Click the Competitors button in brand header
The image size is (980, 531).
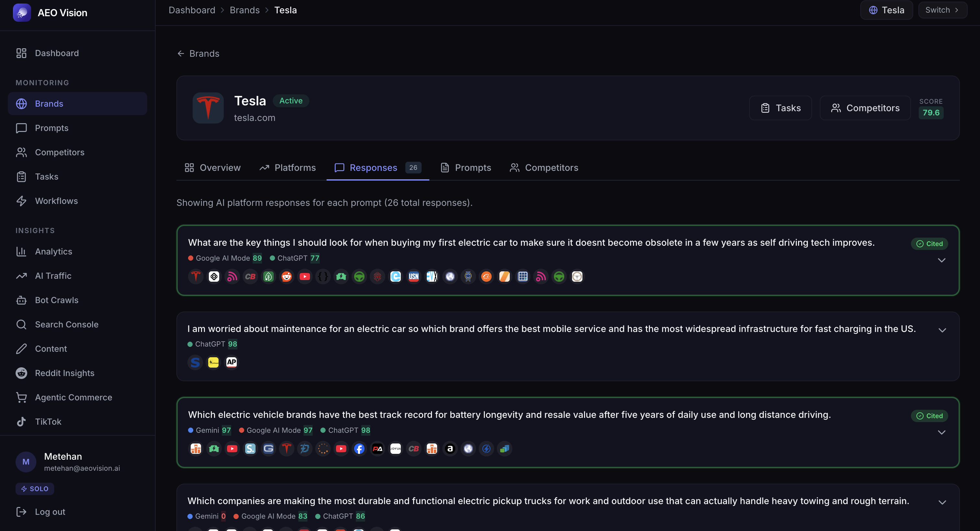point(865,108)
